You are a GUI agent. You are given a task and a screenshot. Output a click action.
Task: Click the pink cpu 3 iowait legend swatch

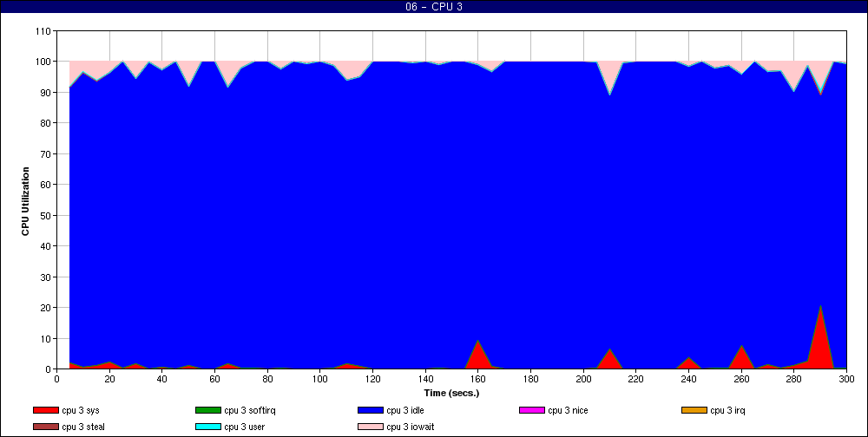[x=371, y=427]
